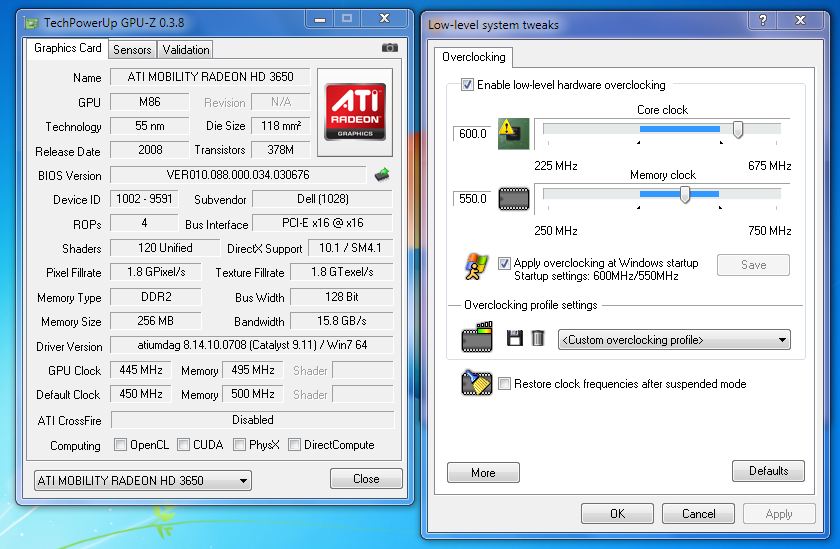
Task: Click the Bandwidth 15.8 GB/s field
Action: (x=342, y=321)
